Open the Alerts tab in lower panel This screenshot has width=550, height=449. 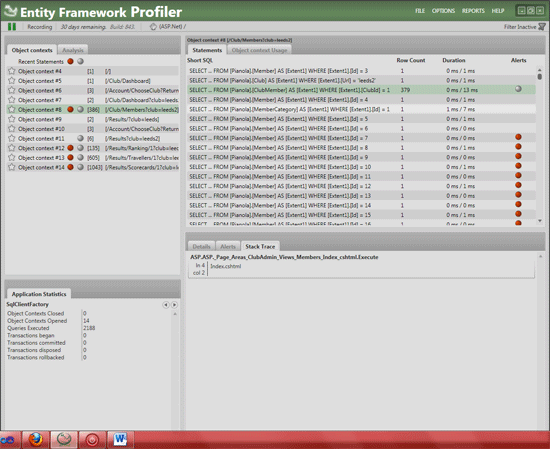click(x=228, y=246)
